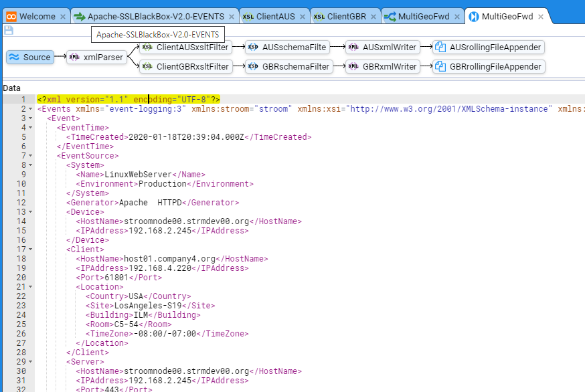Open the ClientGBR tab
This screenshot has width=585, height=392.
[339, 17]
